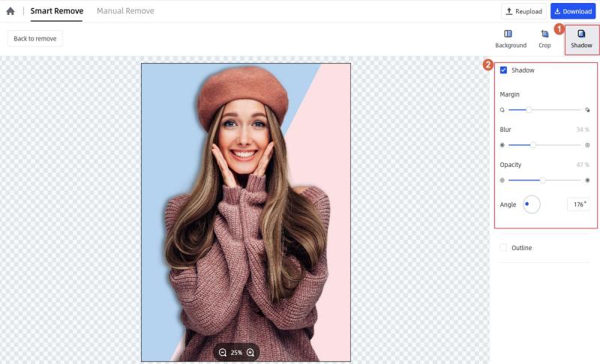Viewport: 600px width, 364px height.
Task: Click the small margin icon
Action: 502,110
